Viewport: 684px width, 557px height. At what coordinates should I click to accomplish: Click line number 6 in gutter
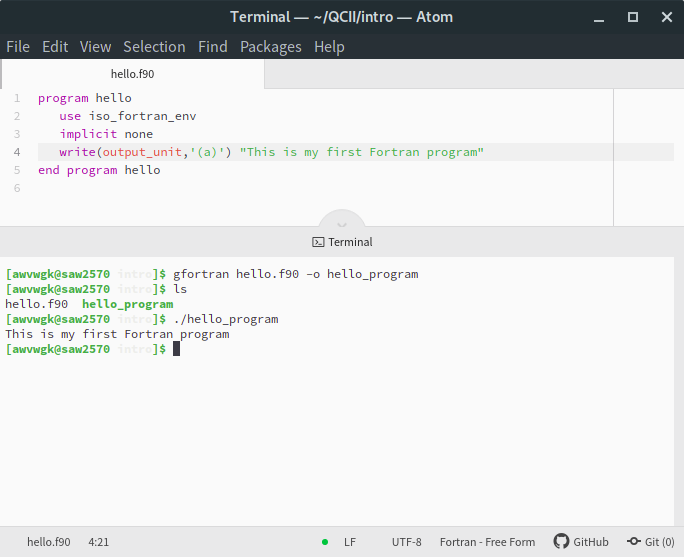click(17, 188)
